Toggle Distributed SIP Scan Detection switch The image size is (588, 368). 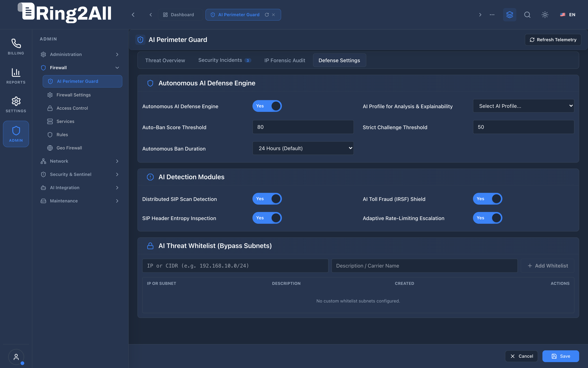(x=267, y=199)
